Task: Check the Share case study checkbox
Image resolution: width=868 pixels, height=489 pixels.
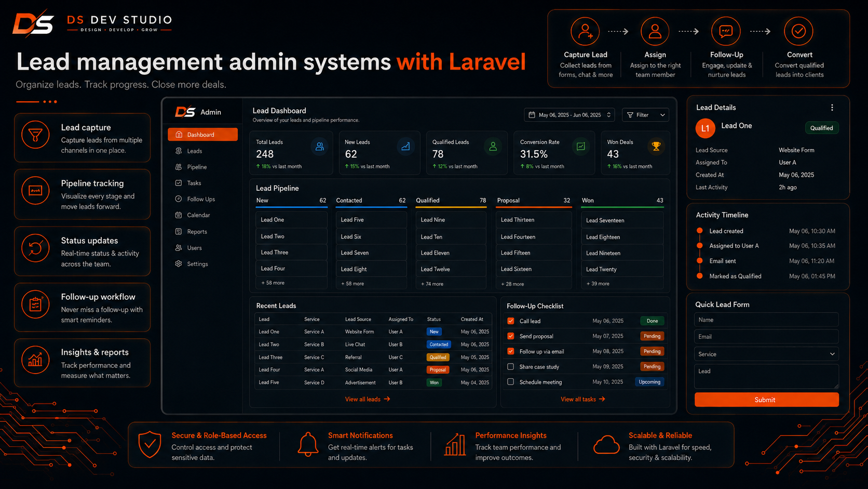Action: click(x=511, y=366)
